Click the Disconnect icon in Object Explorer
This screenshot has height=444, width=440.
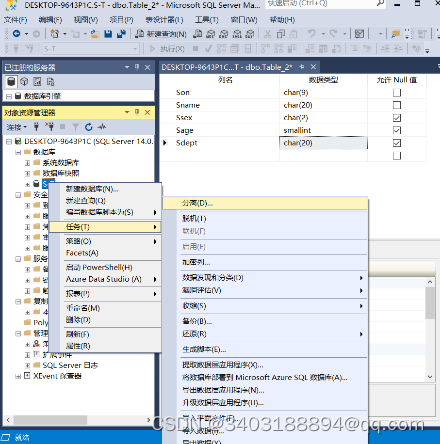coord(49,127)
